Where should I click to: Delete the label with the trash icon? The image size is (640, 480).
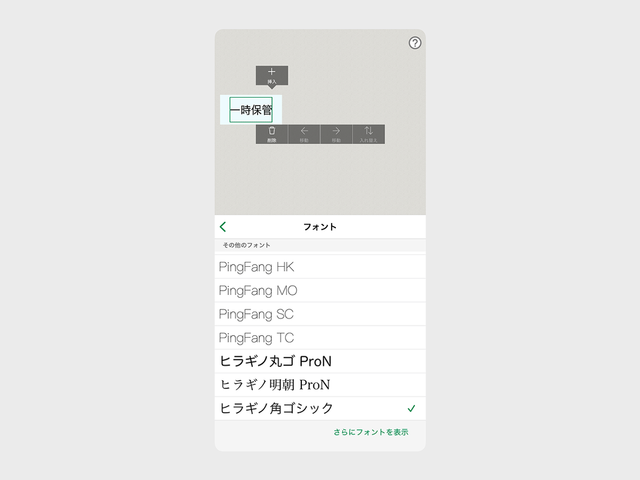click(x=272, y=134)
